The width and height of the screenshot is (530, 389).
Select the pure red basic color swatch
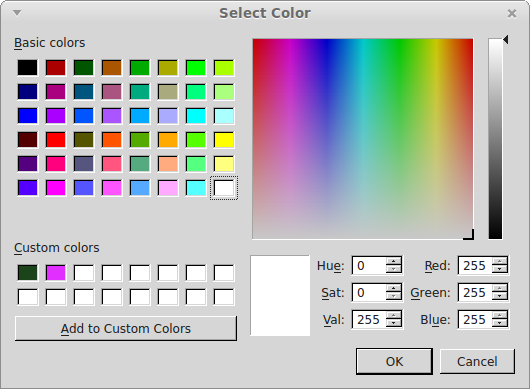56,140
